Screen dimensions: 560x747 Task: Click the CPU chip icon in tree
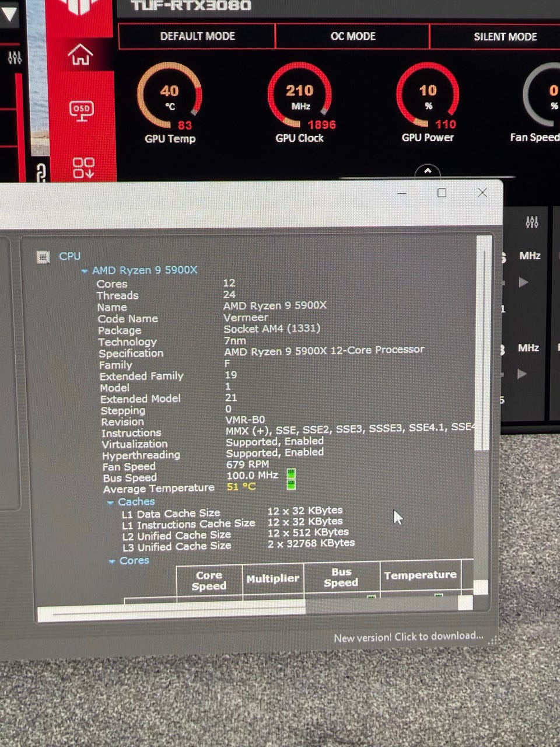[x=43, y=257]
